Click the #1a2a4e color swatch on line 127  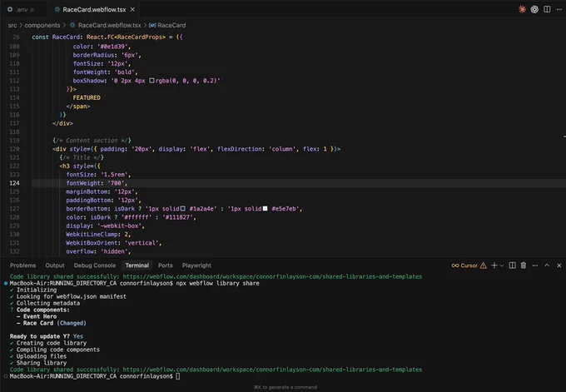[x=182, y=208]
